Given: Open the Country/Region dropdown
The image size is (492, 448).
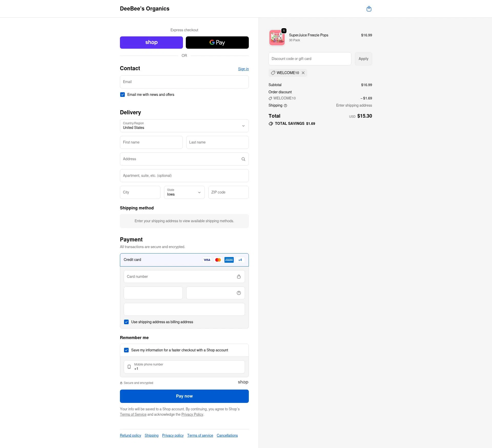Looking at the screenshot, I should (x=184, y=126).
